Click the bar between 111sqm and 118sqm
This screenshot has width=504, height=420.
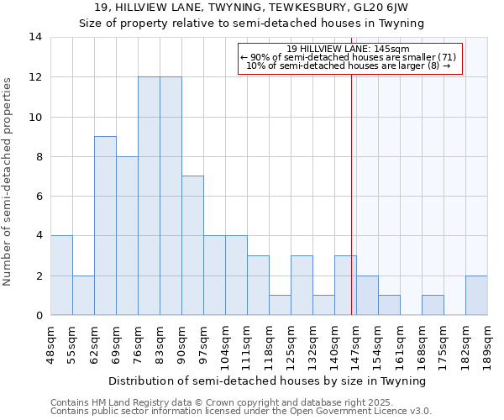(x=259, y=286)
